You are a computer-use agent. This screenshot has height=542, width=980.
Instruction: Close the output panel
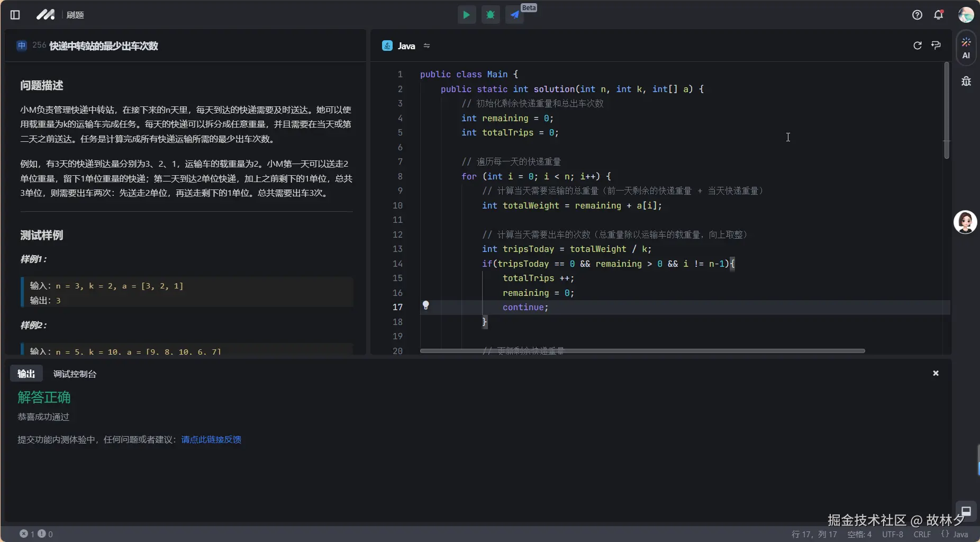(936, 373)
